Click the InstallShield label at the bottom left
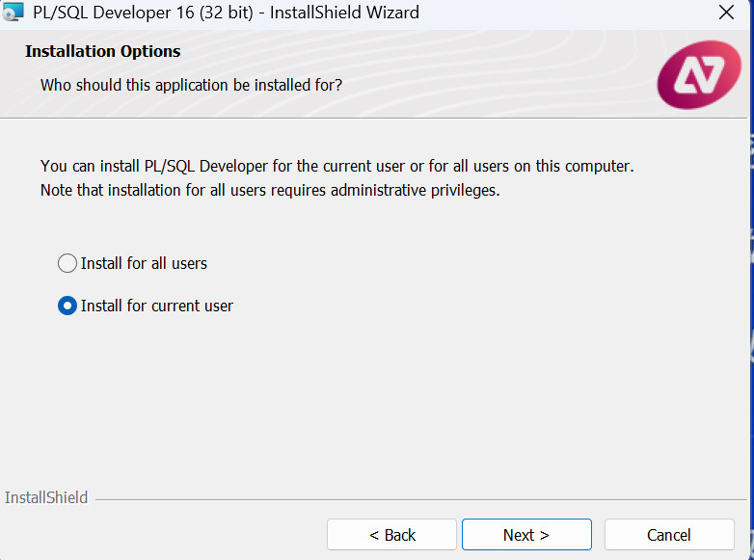Image resolution: width=754 pixels, height=560 pixels. (46, 498)
